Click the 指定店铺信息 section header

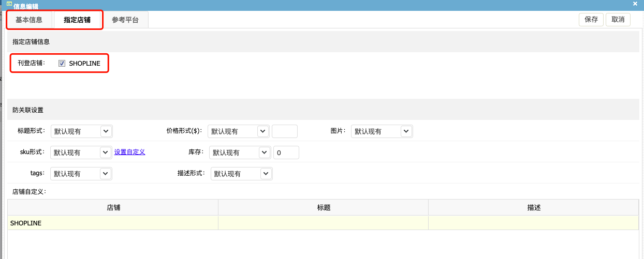[x=323, y=41]
